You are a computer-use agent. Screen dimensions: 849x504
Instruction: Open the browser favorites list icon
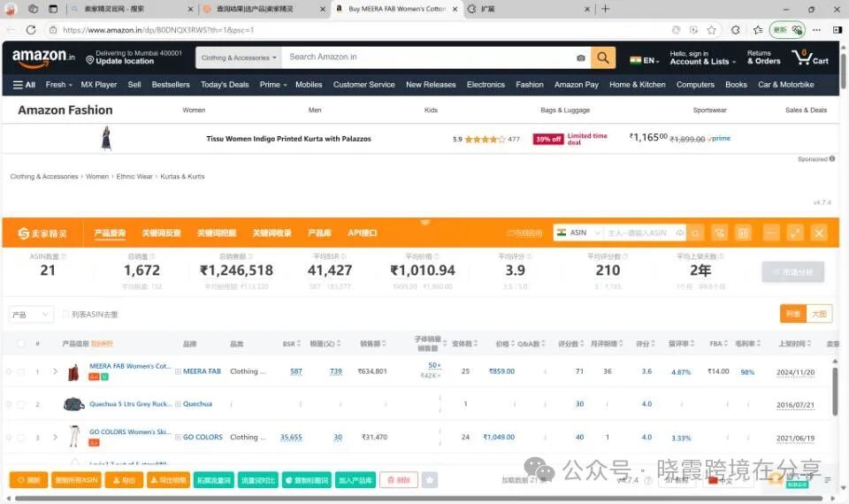758,30
